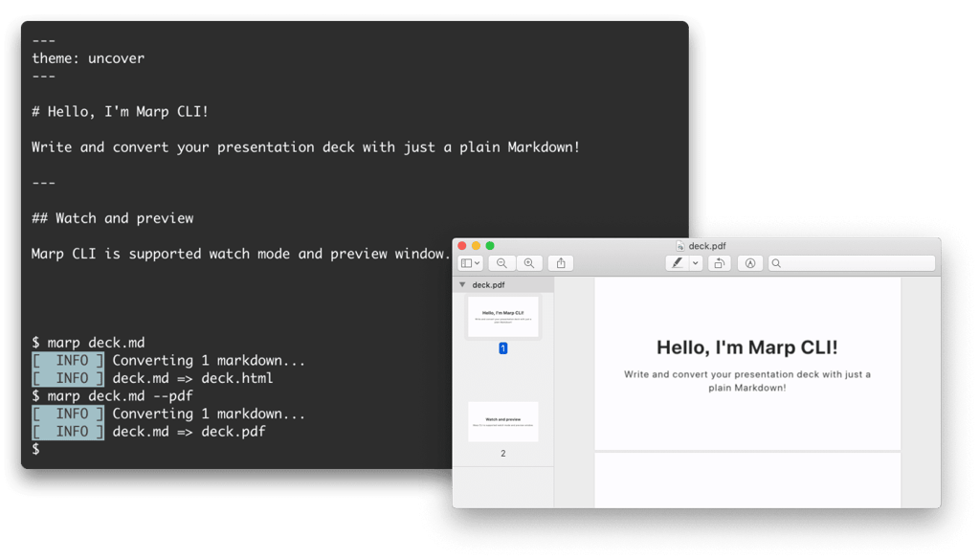Click the deck.pdf window title text
This screenshot has height=560, width=980.
pos(707,246)
